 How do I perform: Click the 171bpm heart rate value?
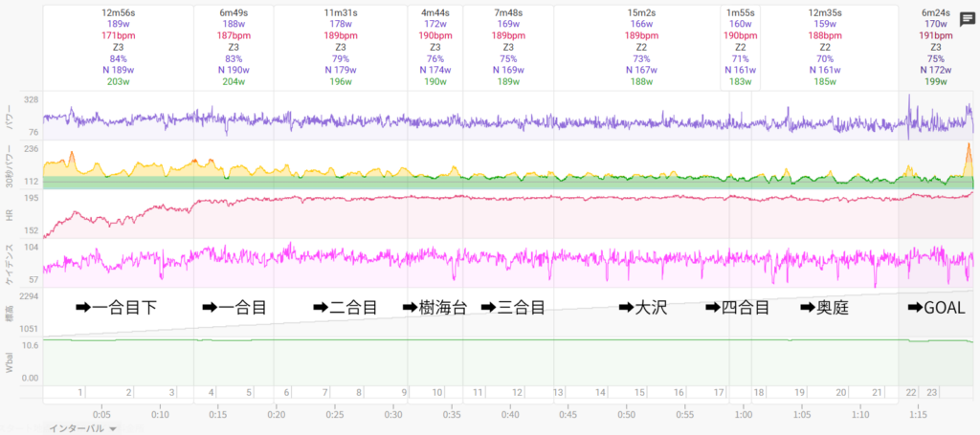(118, 35)
